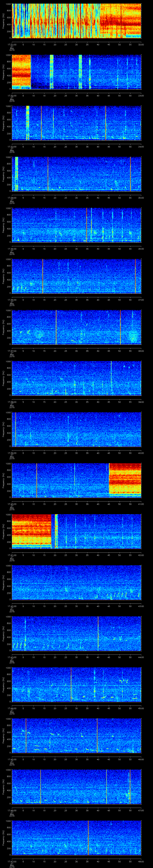This screenshot has height=868, width=153.
Task: Click the 17:46:00 start time label
Action: 12,810
